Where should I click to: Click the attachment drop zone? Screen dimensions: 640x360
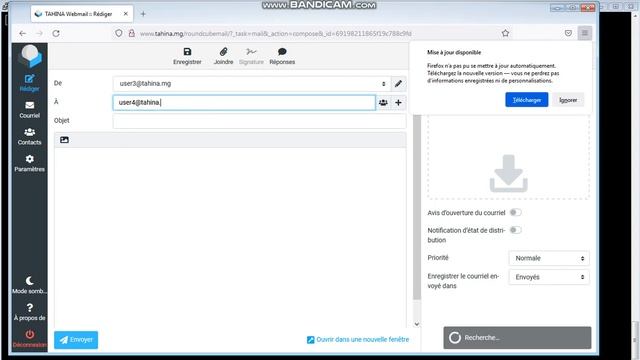(x=508, y=157)
